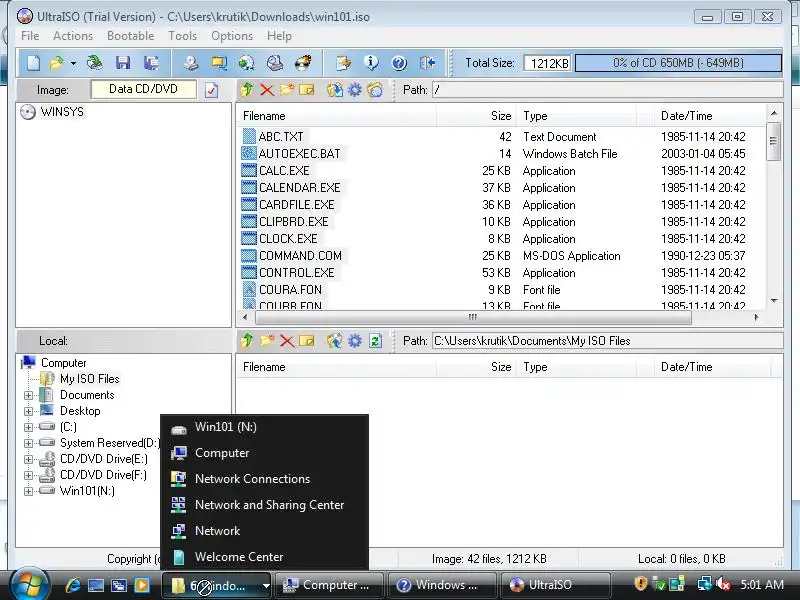This screenshot has width=800, height=600.
Task: Expand the CD/DVD Drive(F:) node
Action: tap(29, 475)
